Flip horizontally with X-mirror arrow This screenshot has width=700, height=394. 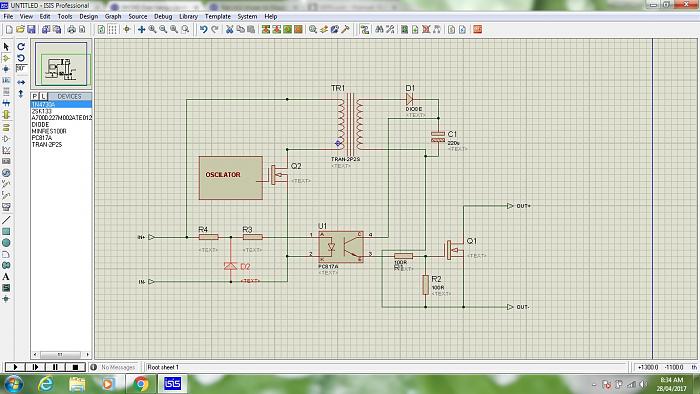coord(21,82)
